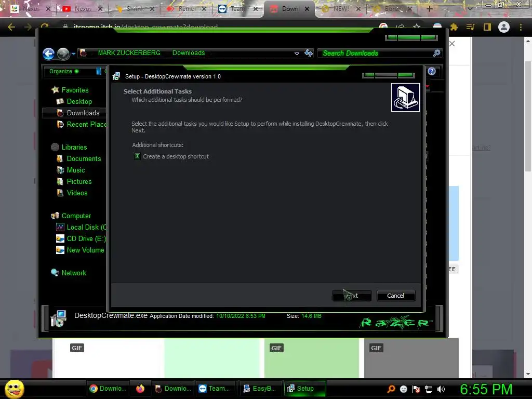Click the Search Downloads field
532x399 pixels.
(x=379, y=54)
